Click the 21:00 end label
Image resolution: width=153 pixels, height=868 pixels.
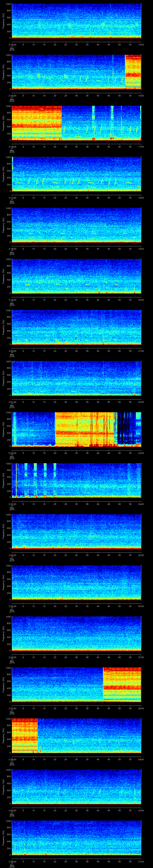point(141,351)
